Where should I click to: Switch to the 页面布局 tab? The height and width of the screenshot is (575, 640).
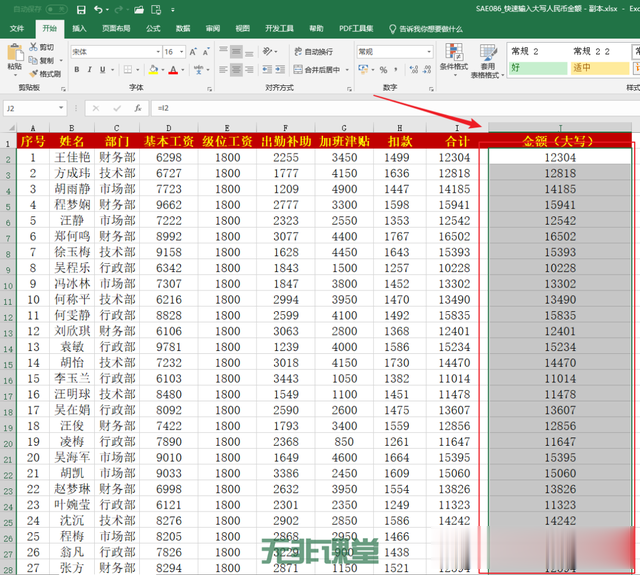pos(116,29)
